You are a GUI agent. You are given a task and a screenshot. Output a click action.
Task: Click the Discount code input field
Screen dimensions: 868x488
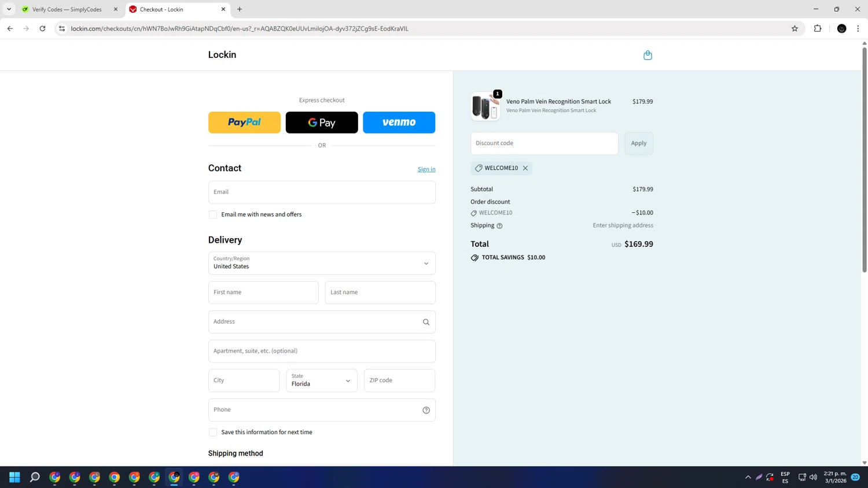(x=545, y=143)
